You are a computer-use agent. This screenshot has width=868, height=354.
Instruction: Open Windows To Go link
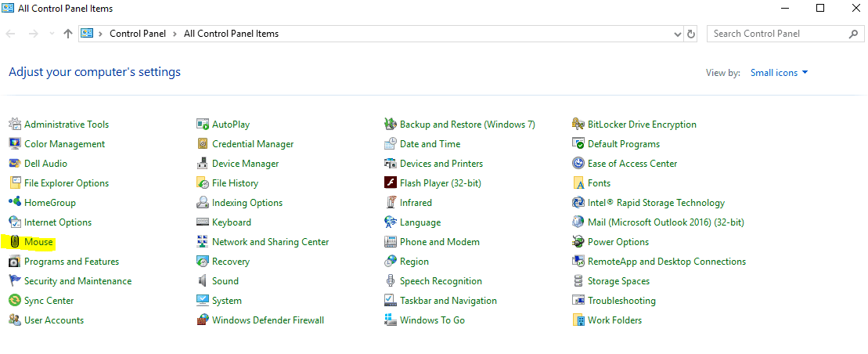432,320
